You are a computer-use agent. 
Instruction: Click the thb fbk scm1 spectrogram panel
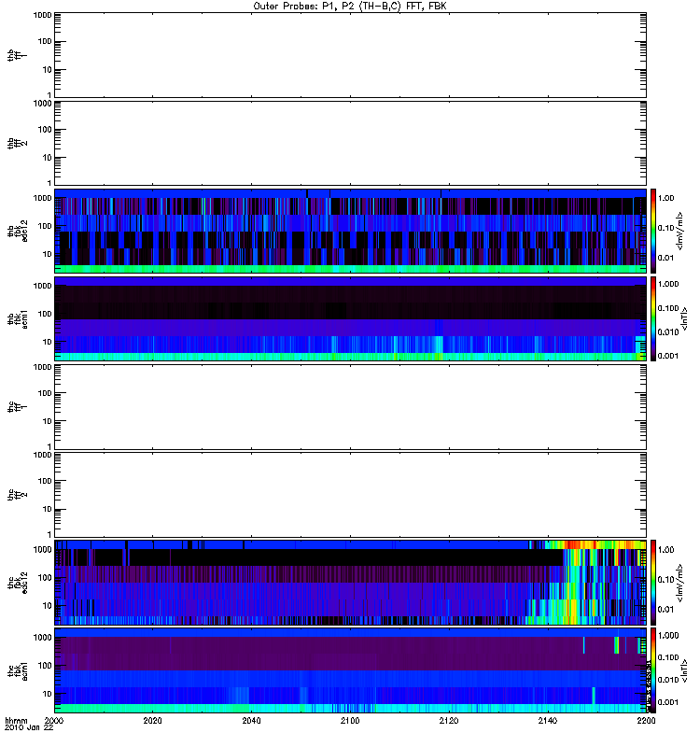coord(351,318)
